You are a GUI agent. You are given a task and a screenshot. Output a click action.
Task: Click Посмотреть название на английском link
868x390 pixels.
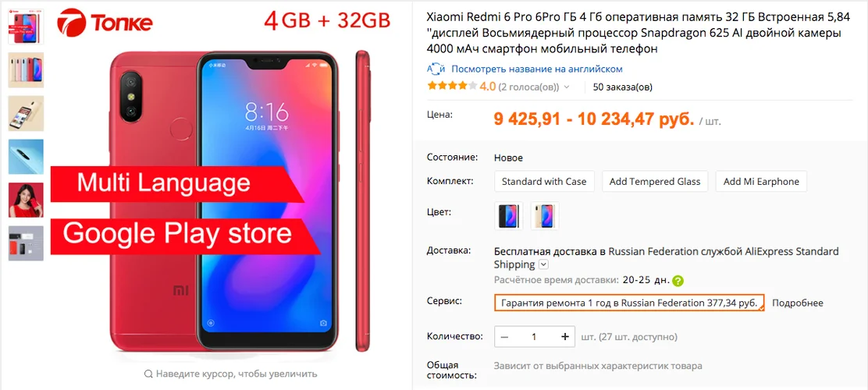537,69
